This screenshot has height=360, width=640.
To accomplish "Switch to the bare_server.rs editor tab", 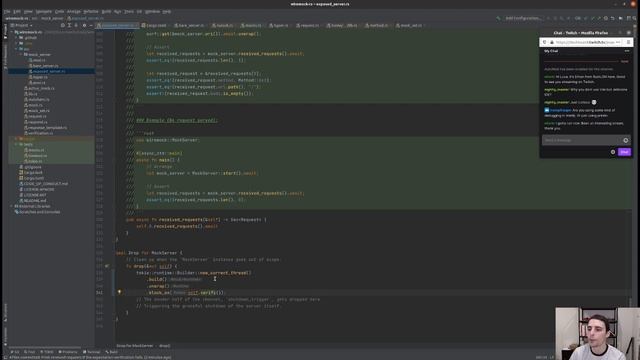I will pyautogui.click(x=190, y=25).
